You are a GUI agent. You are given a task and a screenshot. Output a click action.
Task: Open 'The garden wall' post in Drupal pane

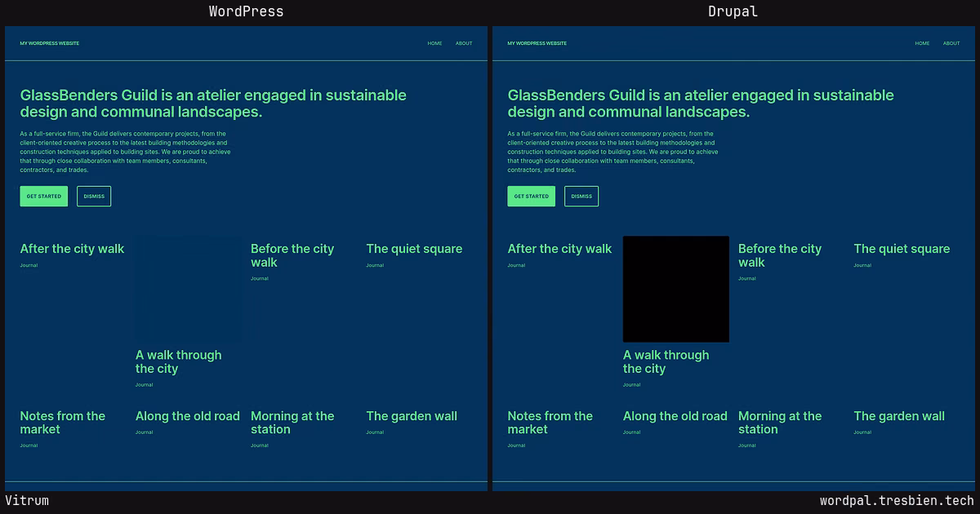(899, 416)
